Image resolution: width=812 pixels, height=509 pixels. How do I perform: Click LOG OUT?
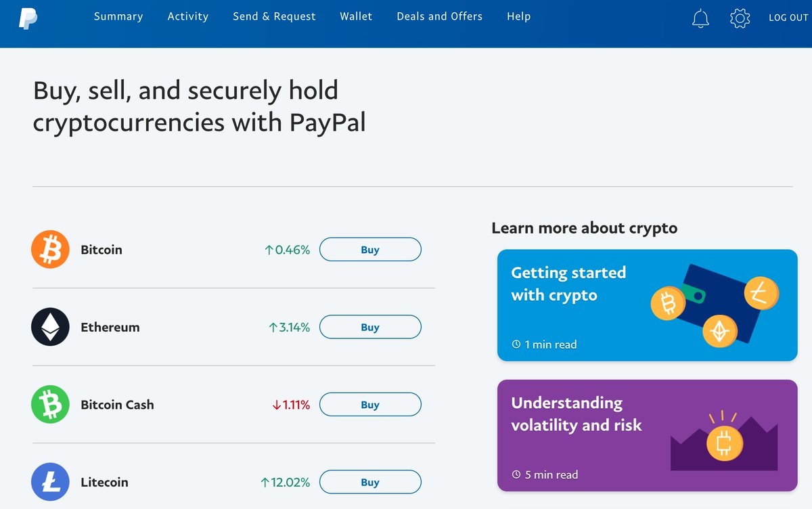(x=788, y=18)
